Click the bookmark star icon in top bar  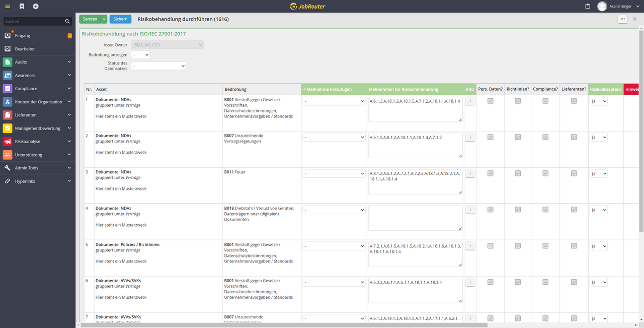(x=22, y=6)
